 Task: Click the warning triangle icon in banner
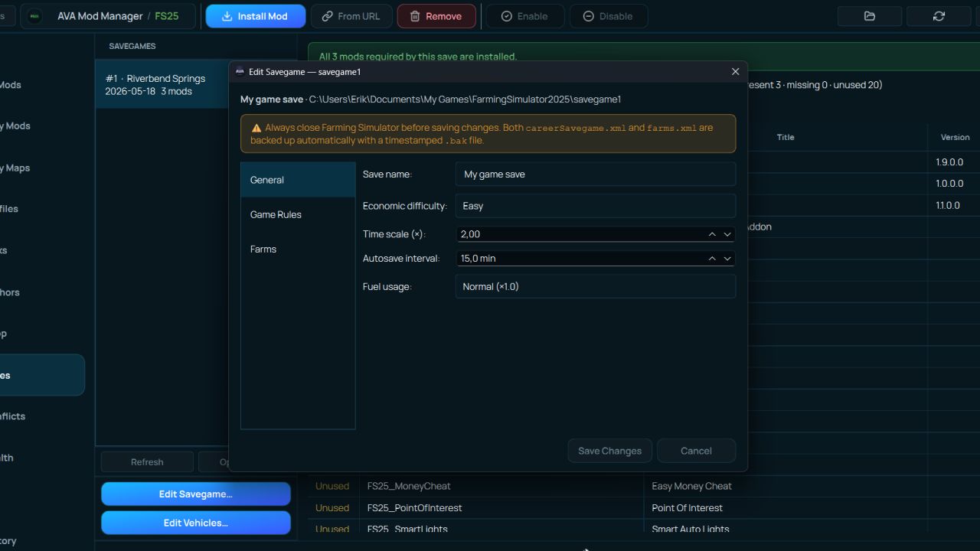pos(256,128)
